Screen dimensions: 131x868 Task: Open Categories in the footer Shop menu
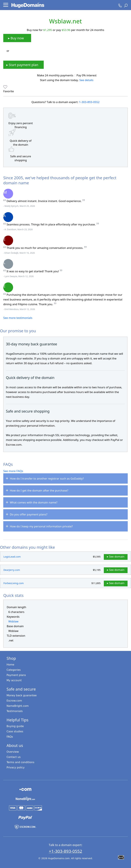click(13, 670)
